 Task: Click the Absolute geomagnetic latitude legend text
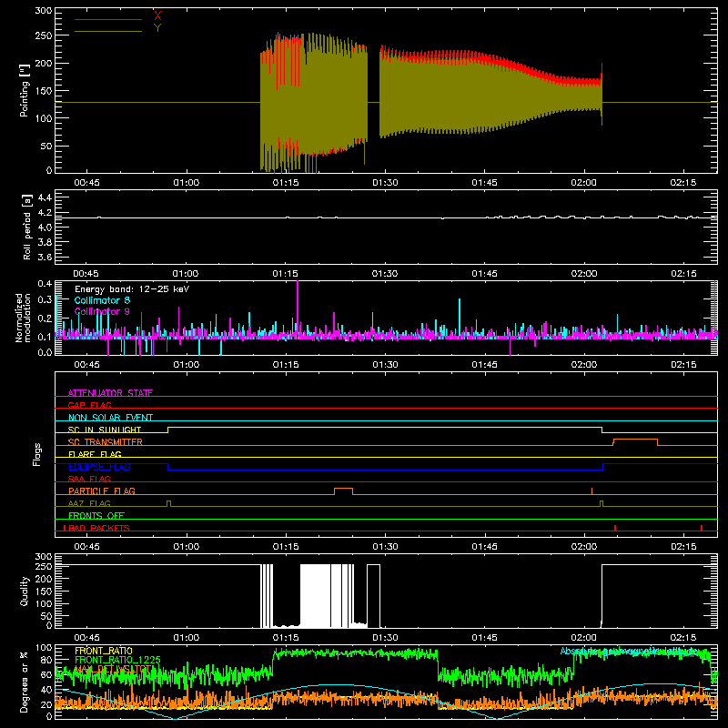coord(629,651)
